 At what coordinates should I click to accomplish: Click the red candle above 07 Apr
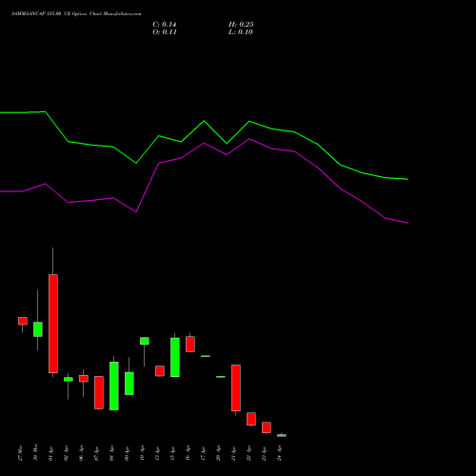[99, 392]
